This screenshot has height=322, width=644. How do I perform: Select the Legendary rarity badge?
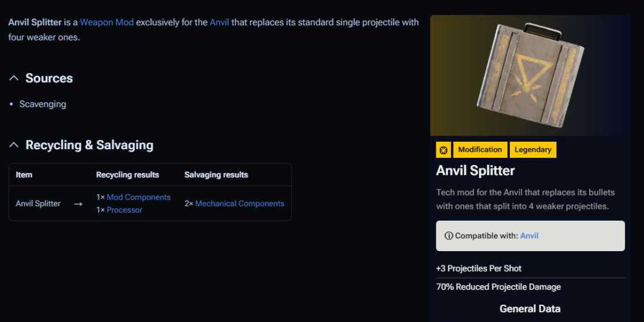click(532, 150)
